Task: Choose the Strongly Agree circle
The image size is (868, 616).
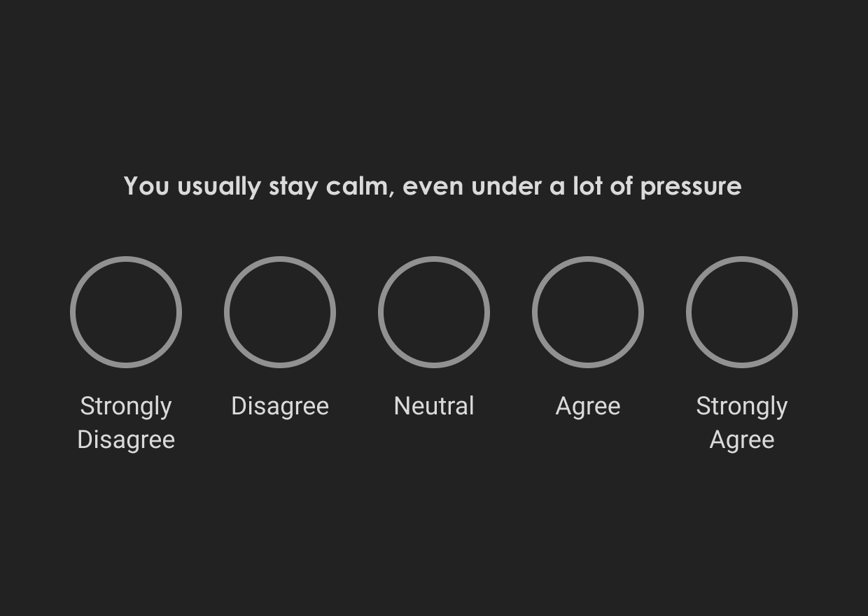Action: click(x=742, y=312)
